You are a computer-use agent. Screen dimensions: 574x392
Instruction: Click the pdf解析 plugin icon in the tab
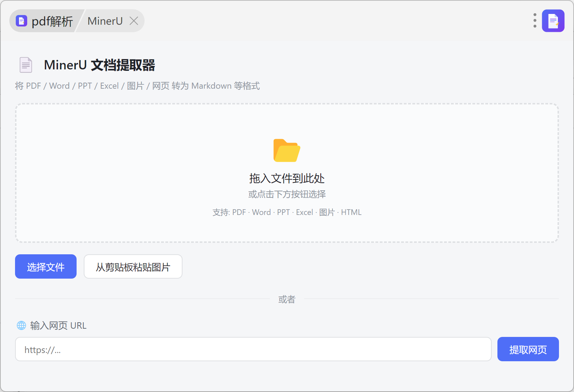coord(21,21)
